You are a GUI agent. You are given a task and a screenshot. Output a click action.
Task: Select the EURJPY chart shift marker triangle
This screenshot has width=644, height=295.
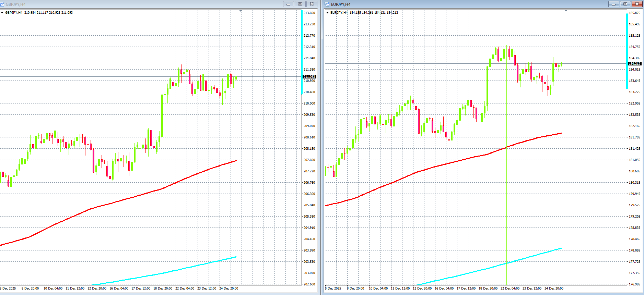566,11
